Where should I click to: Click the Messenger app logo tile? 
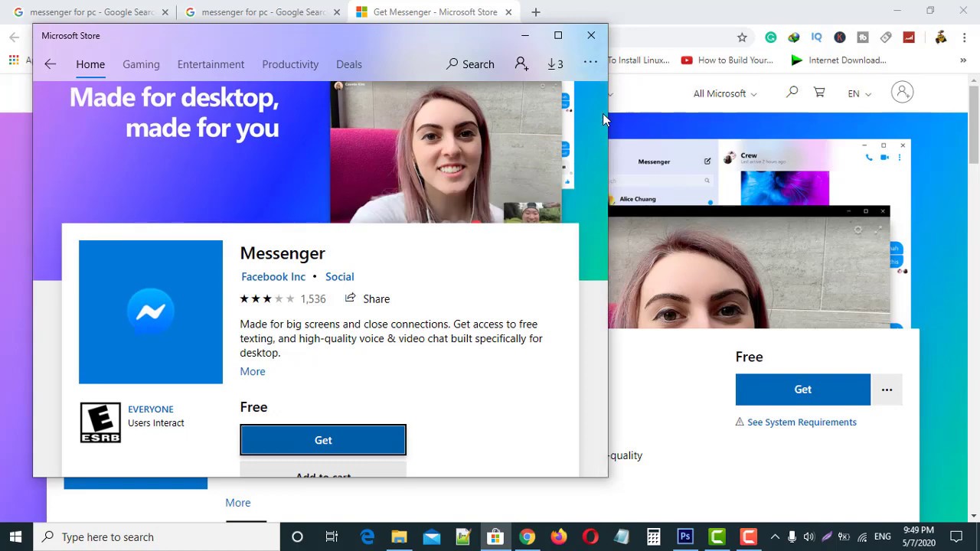151,312
